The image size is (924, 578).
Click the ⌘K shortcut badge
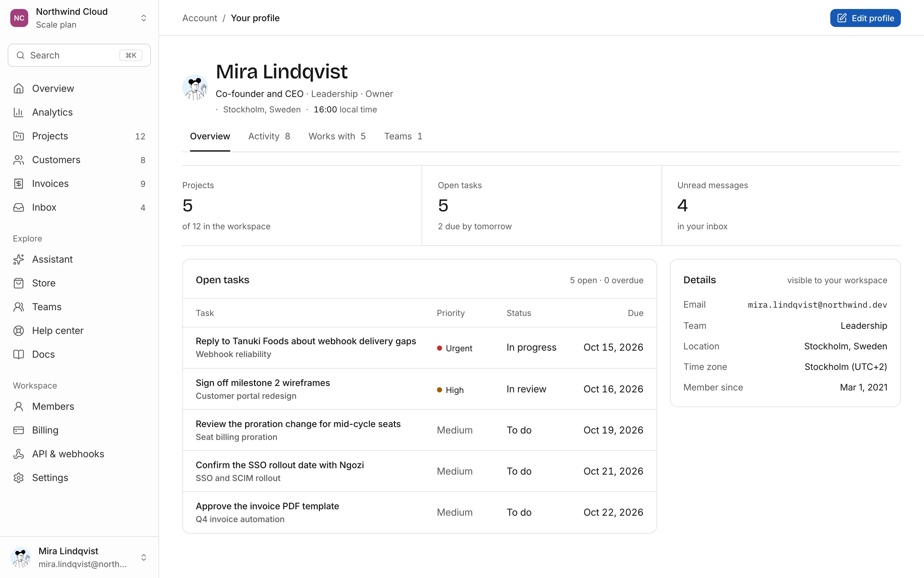tap(131, 56)
